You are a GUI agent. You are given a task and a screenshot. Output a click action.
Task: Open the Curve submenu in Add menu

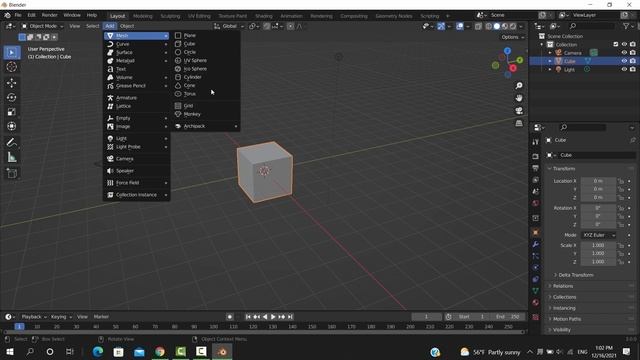point(136,44)
